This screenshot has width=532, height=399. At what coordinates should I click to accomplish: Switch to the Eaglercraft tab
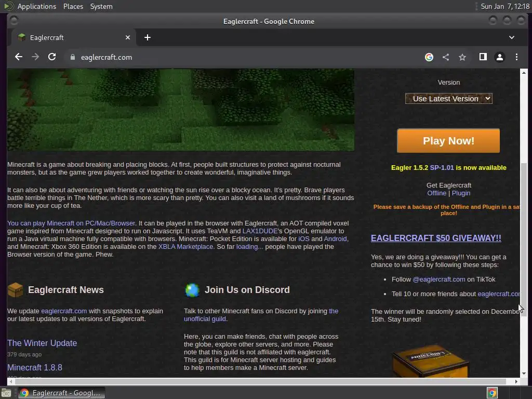pos(73,37)
